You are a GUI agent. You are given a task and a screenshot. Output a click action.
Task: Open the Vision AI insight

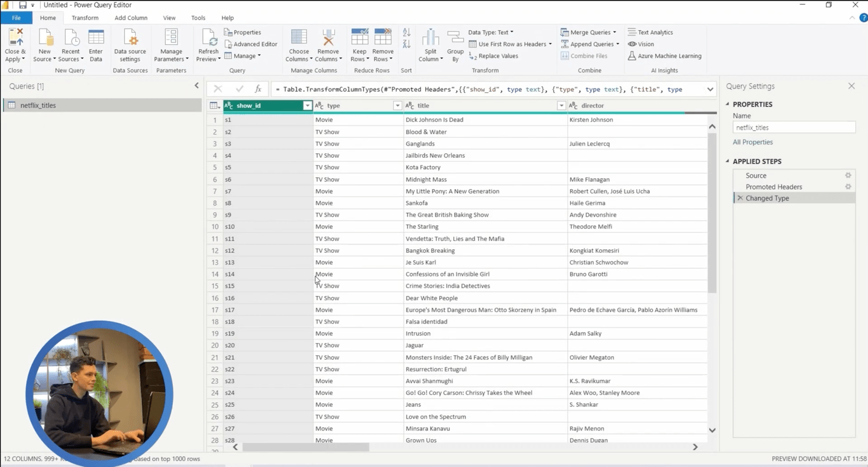[x=641, y=44]
